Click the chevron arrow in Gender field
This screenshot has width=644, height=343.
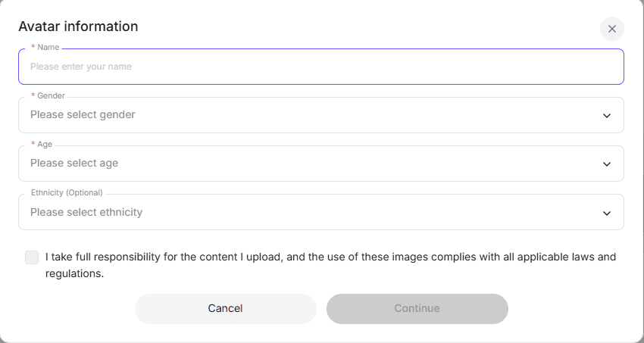pyautogui.click(x=606, y=116)
